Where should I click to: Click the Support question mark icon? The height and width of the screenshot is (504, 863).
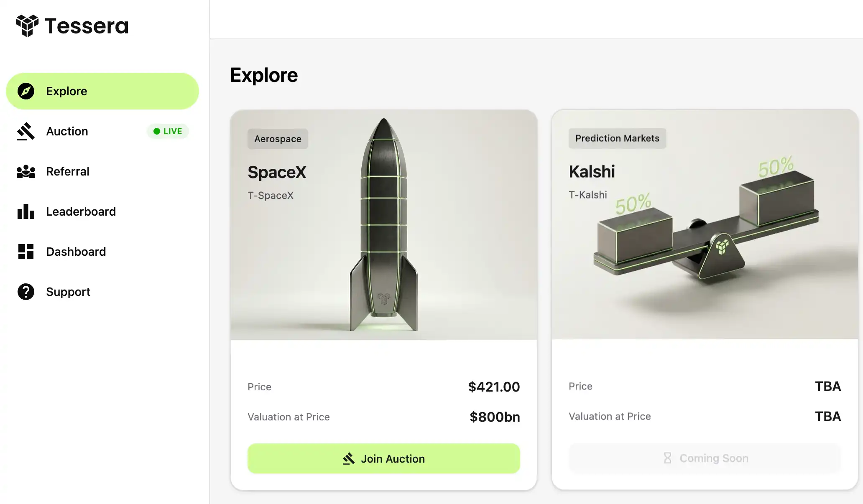tap(26, 292)
